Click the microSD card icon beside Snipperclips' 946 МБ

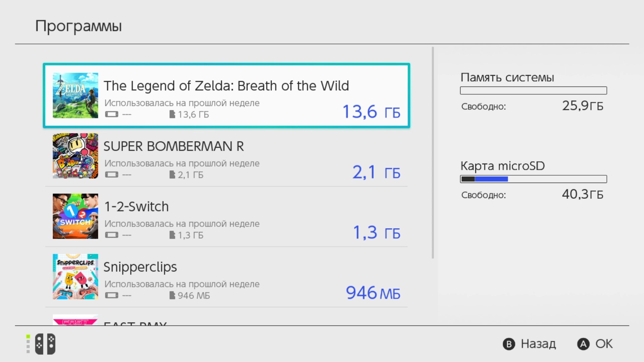[172, 296]
